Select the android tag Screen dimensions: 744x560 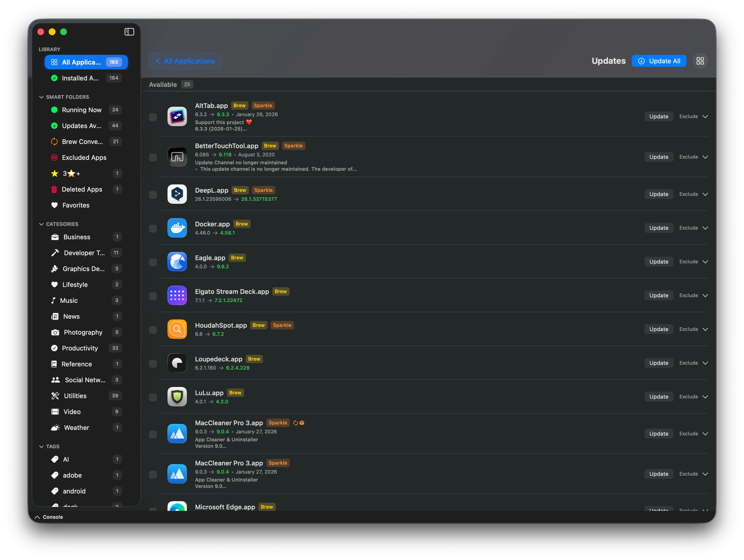point(86,491)
